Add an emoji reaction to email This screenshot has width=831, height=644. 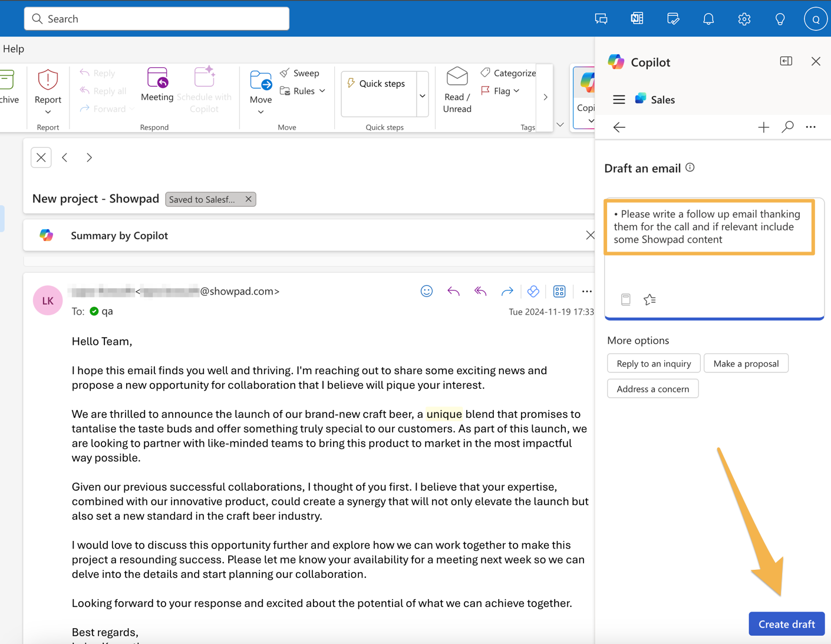(x=427, y=291)
